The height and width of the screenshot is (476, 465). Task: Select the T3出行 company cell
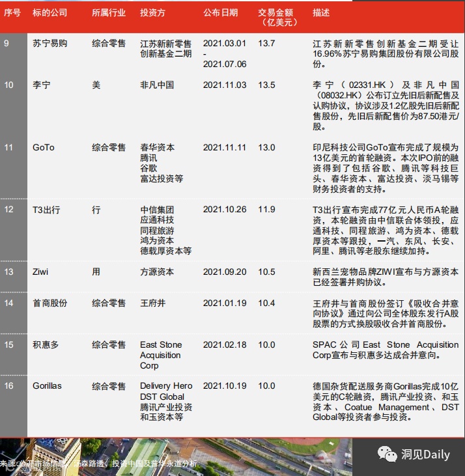[x=46, y=210]
